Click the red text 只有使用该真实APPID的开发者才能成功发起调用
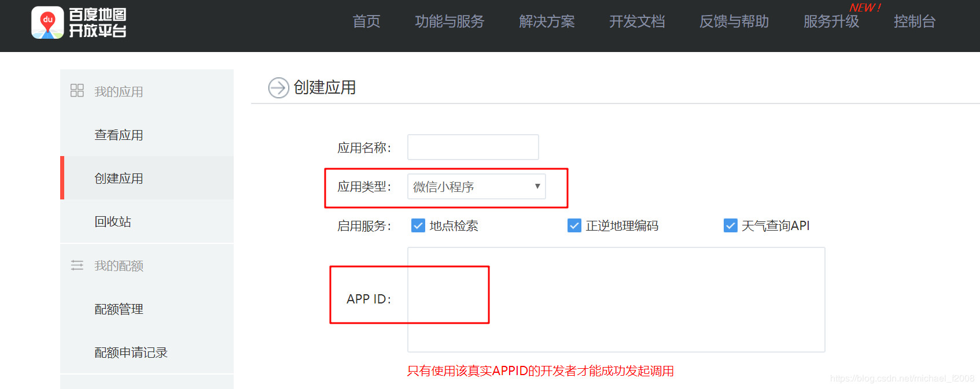This screenshot has height=389, width=980. pyautogui.click(x=540, y=371)
